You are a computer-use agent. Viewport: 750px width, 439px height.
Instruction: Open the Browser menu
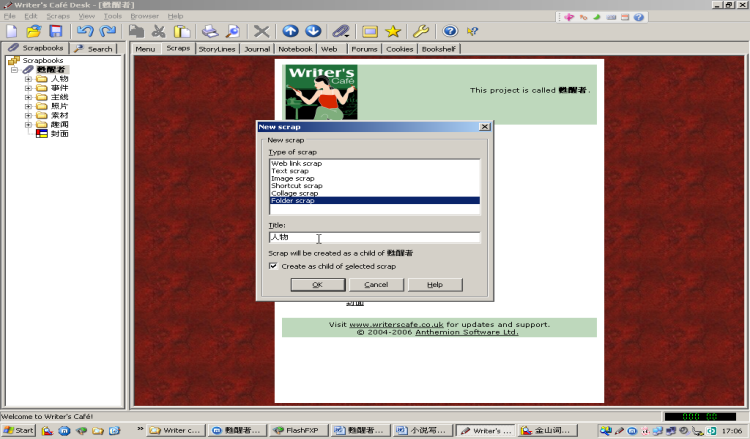pos(144,16)
